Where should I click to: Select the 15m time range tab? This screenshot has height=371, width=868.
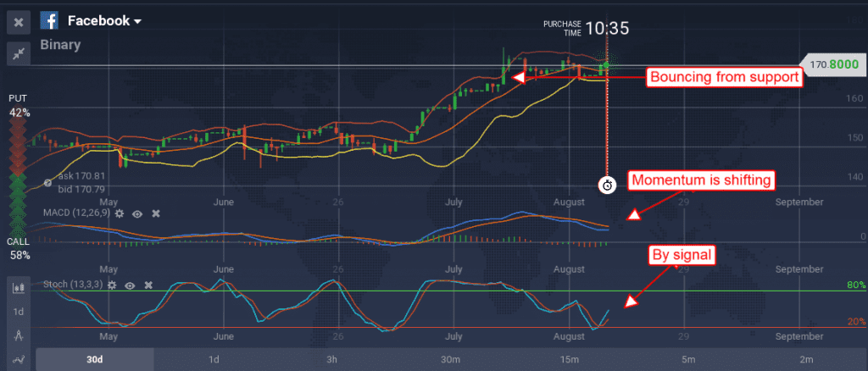[x=570, y=359]
